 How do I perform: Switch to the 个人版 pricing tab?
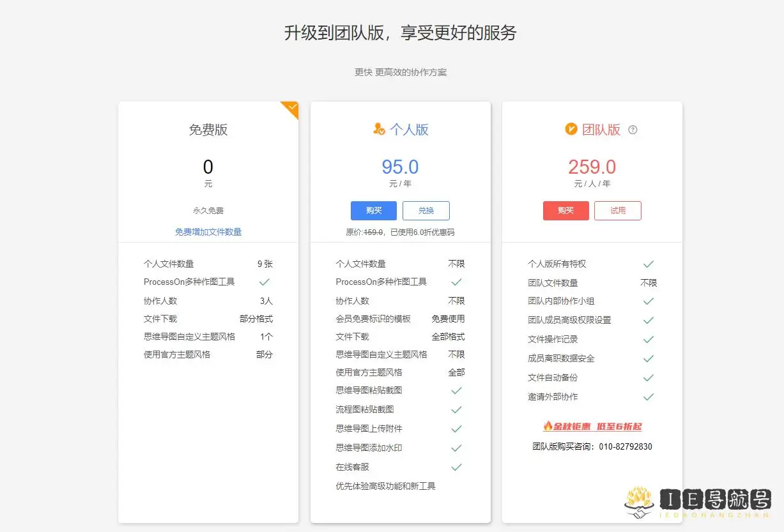(400, 130)
